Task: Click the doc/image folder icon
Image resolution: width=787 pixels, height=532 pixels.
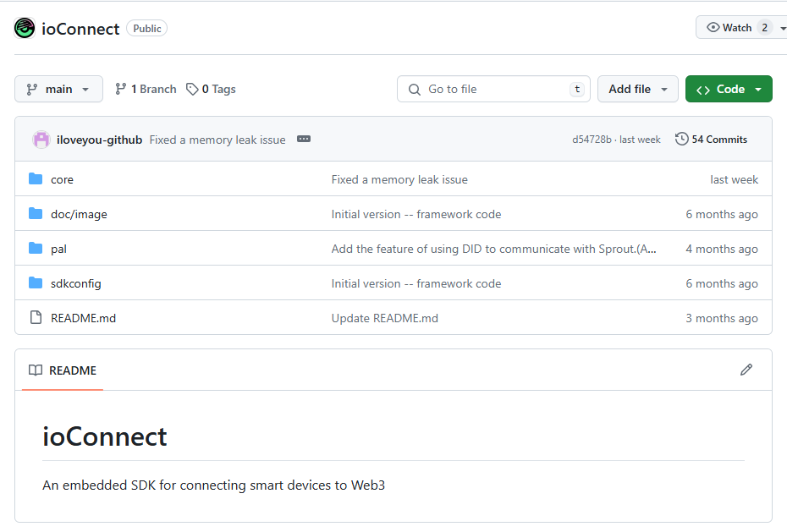Action: pyautogui.click(x=36, y=214)
